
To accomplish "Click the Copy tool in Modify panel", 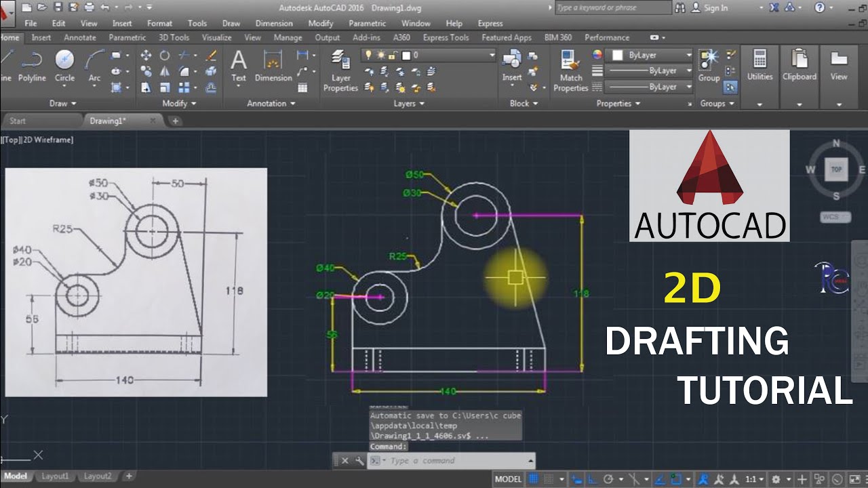I will [x=146, y=71].
